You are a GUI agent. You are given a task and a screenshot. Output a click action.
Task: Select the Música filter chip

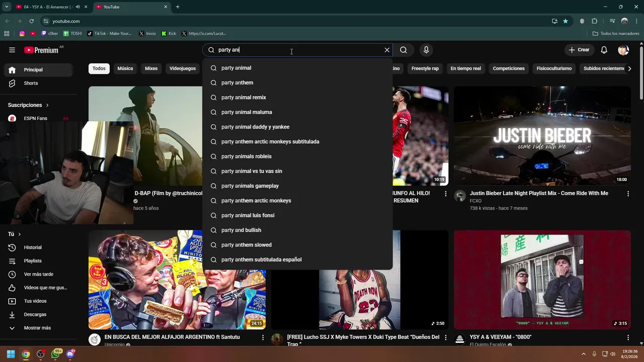(x=125, y=68)
